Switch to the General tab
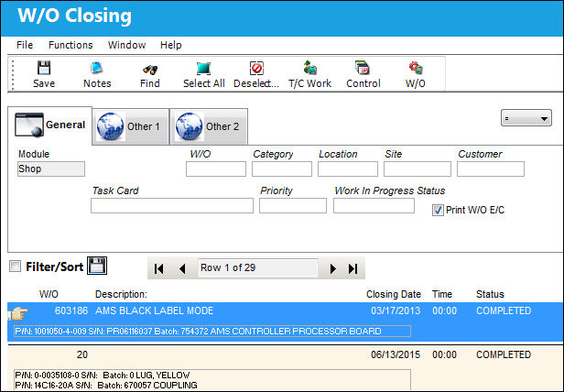Image resolution: width=564 pixels, height=392 pixels. click(x=50, y=125)
